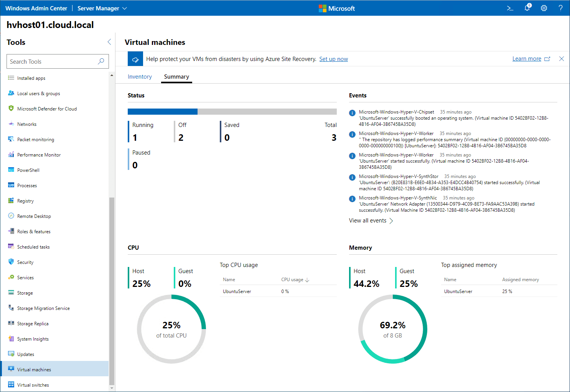The width and height of the screenshot is (570, 392).
Task: Click Packet monitoring icon
Action: point(11,139)
